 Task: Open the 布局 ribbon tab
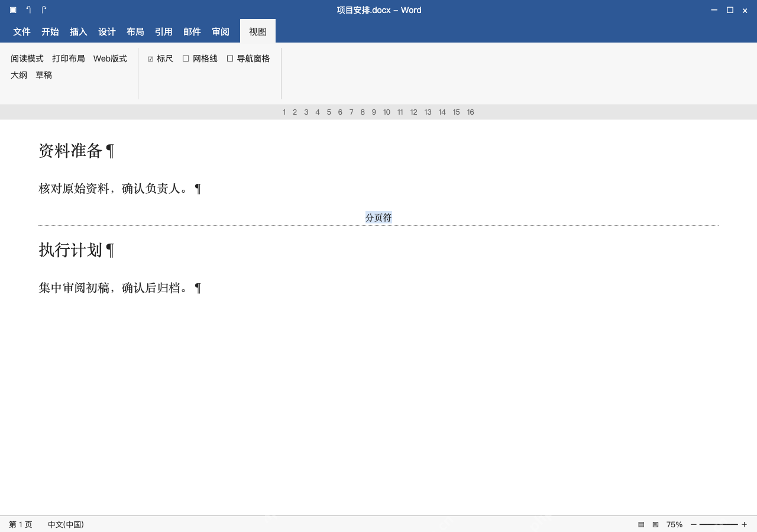coord(135,32)
